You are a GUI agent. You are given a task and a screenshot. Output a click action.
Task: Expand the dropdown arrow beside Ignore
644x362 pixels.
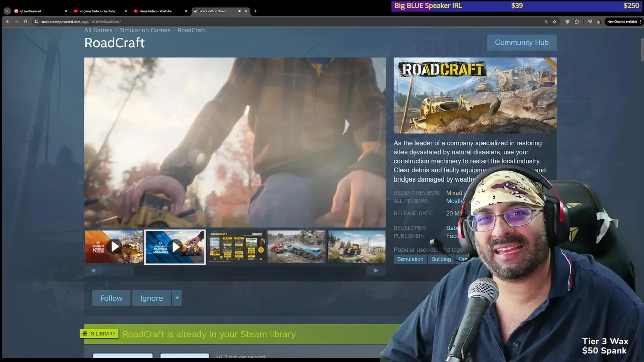(x=177, y=298)
